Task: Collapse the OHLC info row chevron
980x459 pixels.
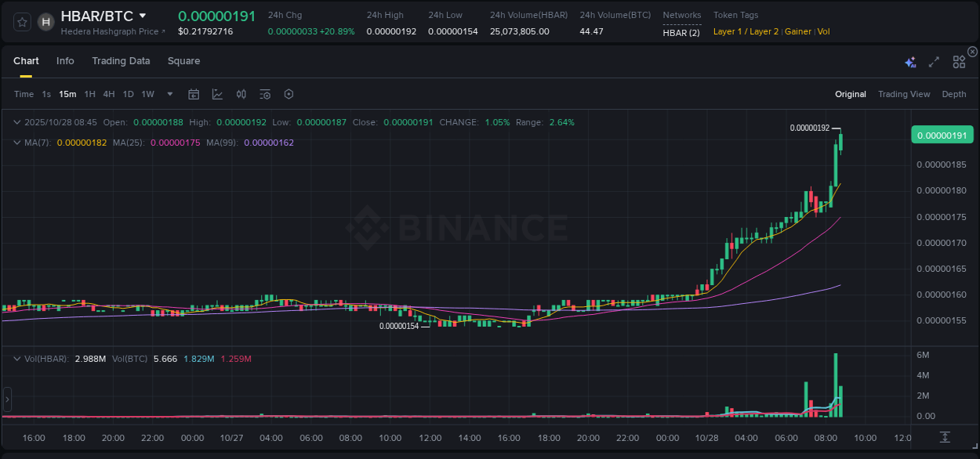Action: [16, 122]
